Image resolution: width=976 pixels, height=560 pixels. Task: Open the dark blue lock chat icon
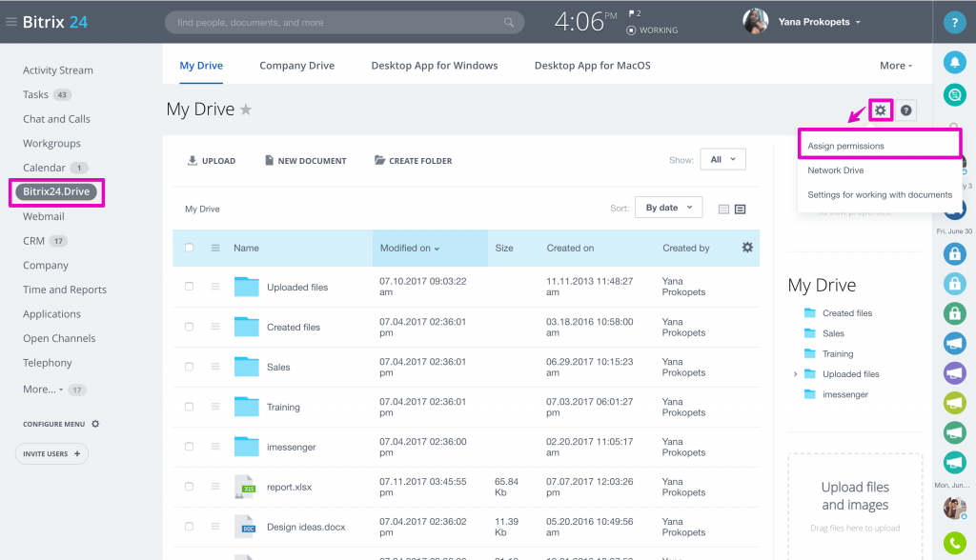(954, 254)
